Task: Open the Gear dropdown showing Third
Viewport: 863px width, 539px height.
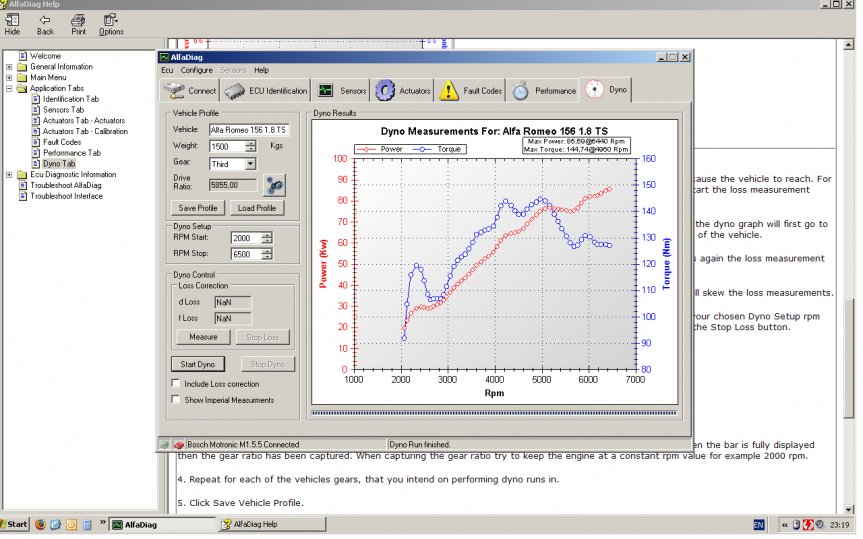Action: click(249, 163)
